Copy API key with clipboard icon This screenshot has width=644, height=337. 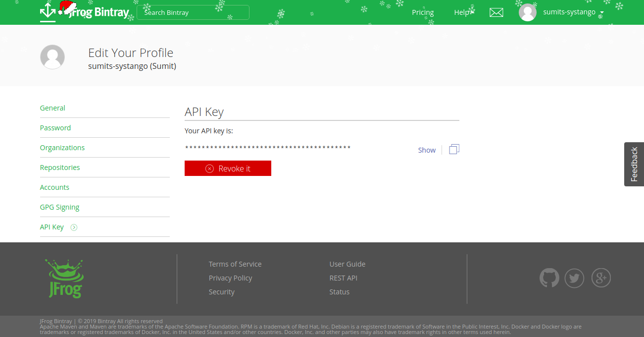[x=454, y=149]
